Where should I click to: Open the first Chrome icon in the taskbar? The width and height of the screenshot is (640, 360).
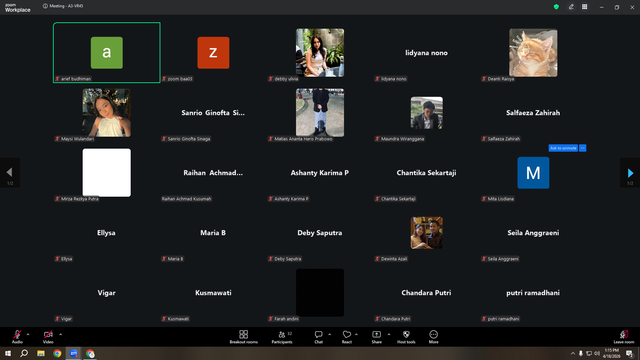pos(57,353)
